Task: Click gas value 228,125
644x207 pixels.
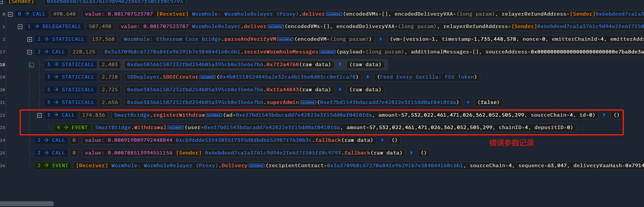Action: point(84,52)
